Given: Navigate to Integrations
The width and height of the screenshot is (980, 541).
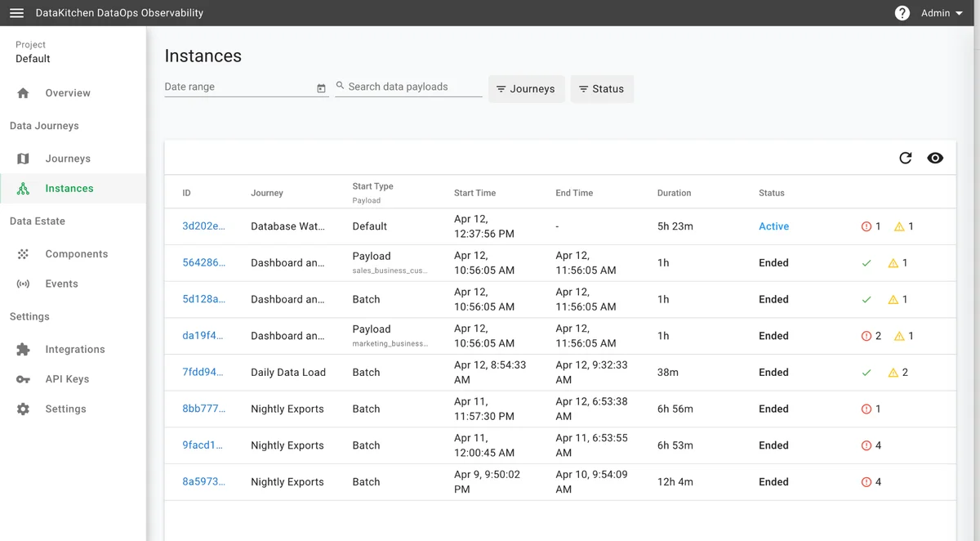Looking at the screenshot, I should (75, 349).
